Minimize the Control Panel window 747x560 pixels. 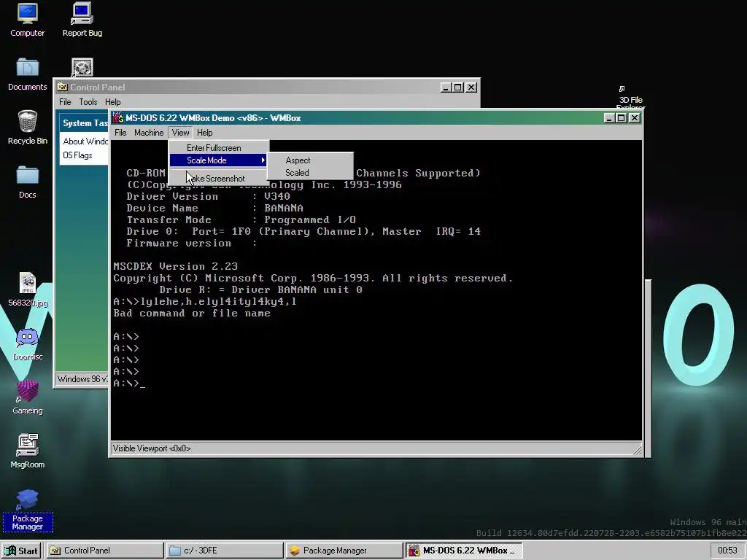(x=446, y=87)
